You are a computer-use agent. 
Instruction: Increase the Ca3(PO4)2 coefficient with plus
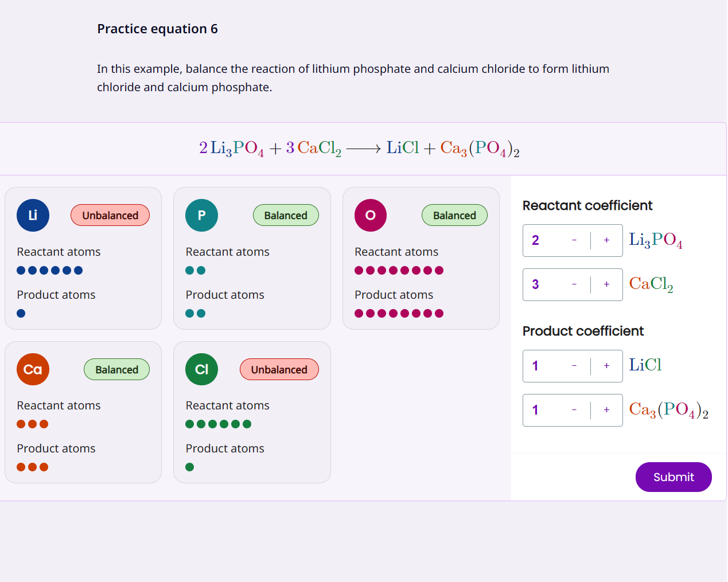point(606,410)
